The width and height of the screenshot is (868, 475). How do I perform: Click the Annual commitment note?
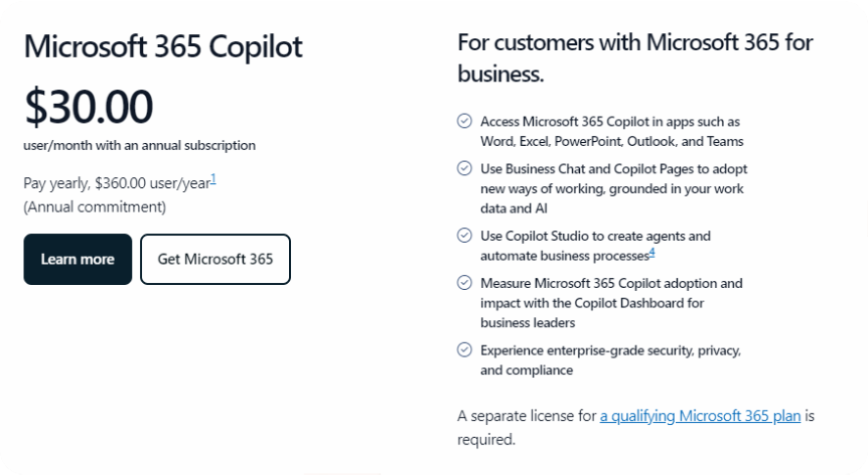pos(95,207)
